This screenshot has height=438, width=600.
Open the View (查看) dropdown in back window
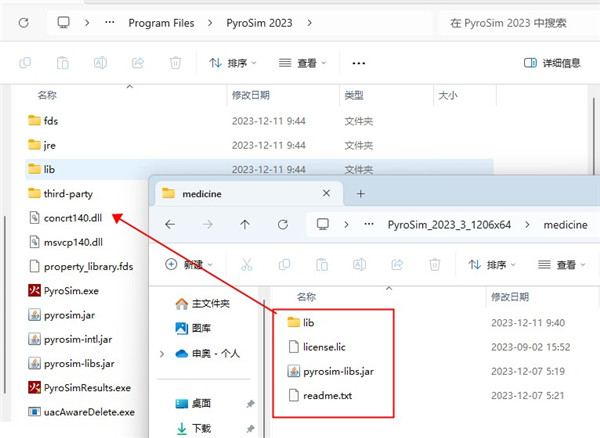(302, 63)
